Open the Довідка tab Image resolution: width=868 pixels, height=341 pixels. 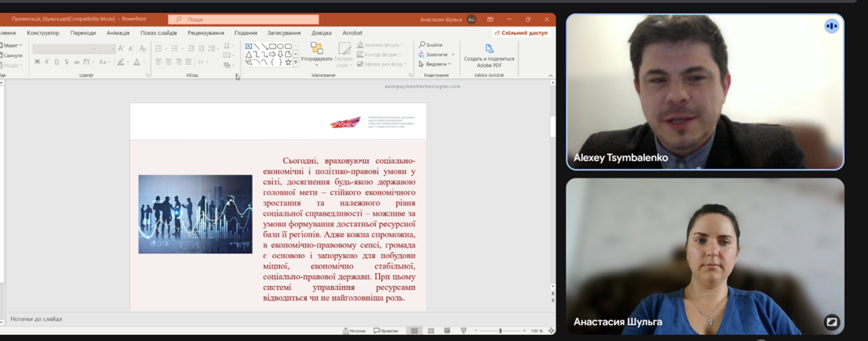tap(321, 32)
